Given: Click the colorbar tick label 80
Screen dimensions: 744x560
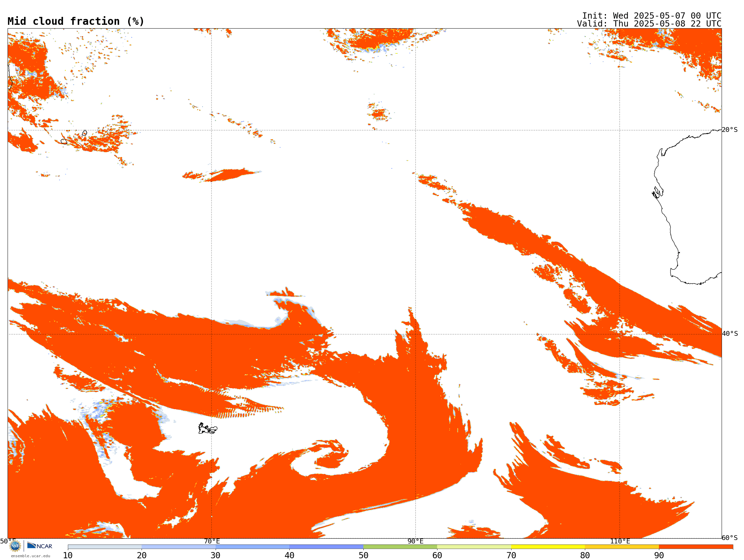Looking at the screenshot, I should point(585,556).
